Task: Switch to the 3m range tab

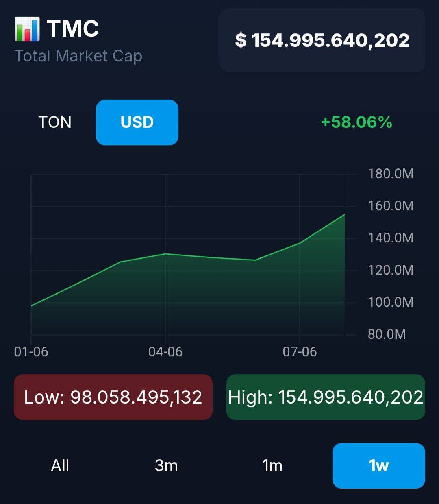Action: pos(166,465)
